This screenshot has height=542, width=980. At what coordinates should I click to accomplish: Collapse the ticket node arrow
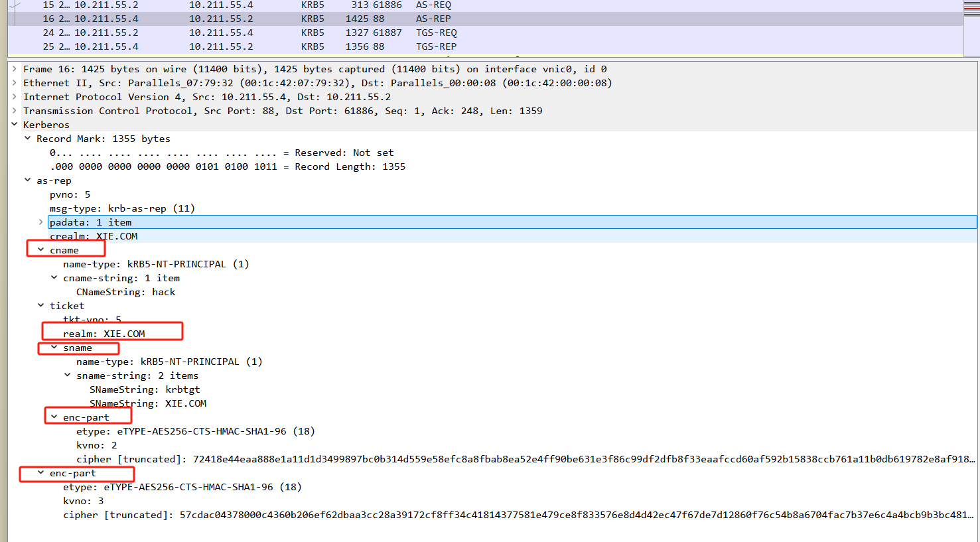40,306
